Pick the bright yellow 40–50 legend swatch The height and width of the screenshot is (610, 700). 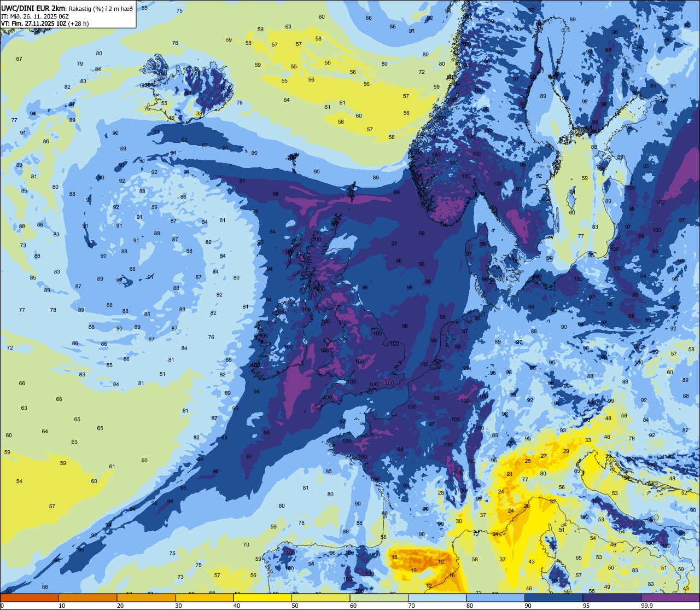262,597
